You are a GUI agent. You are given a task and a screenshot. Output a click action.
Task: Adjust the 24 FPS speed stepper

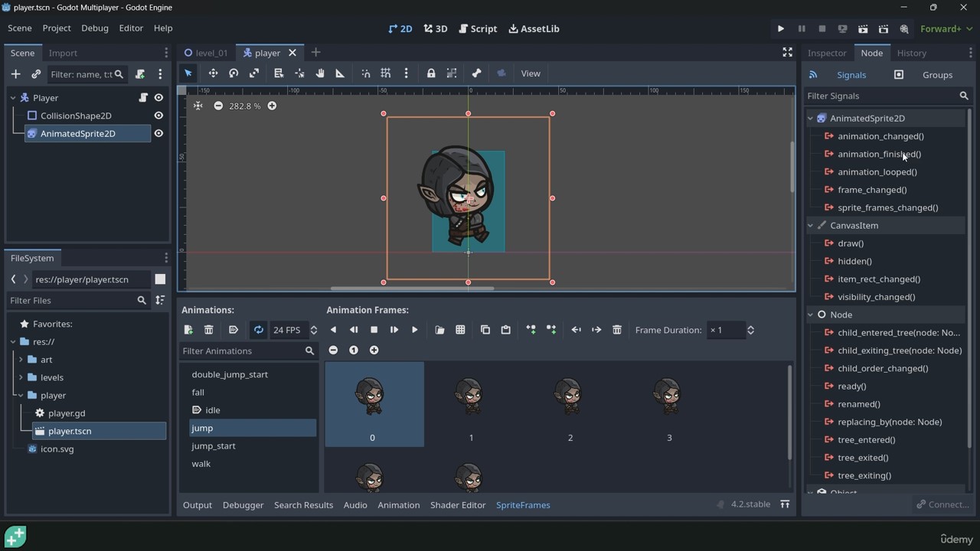[313, 330]
